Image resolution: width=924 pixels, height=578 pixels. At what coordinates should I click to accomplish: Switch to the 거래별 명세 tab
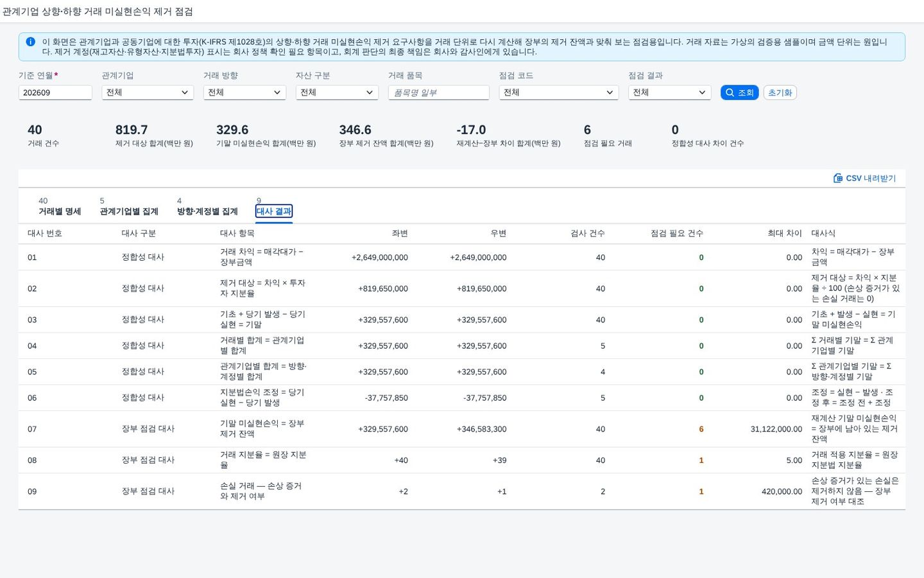click(60, 207)
